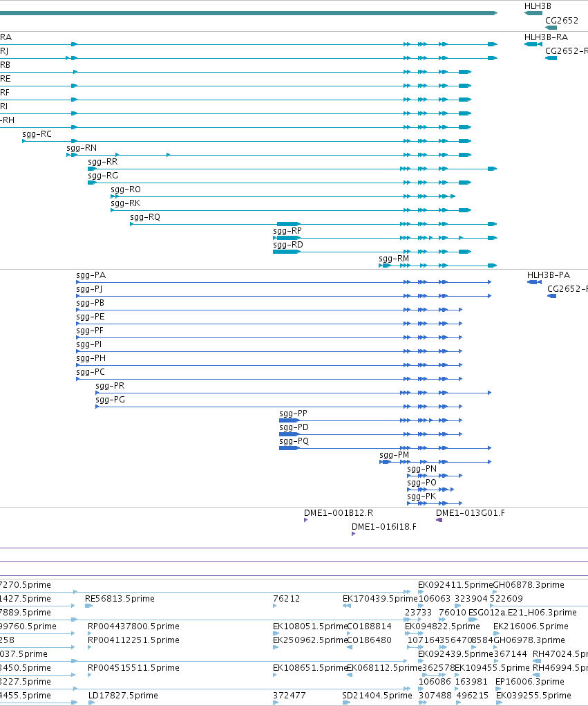Select the GH06978.3prime EST label
This screenshot has height=706, width=588.
click(x=529, y=640)
